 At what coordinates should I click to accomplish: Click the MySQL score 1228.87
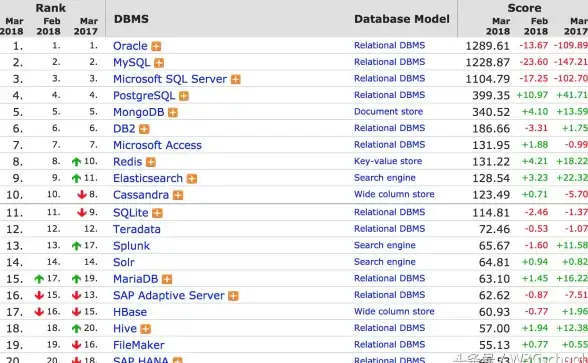click(488, 63)
